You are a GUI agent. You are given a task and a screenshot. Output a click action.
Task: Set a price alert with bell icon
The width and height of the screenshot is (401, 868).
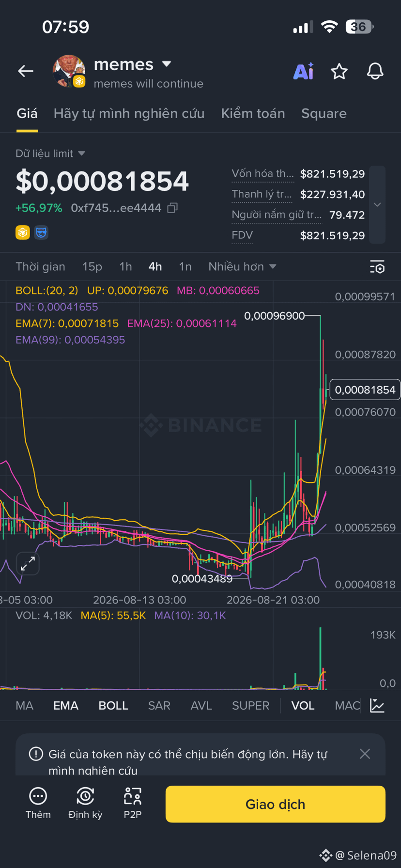coord(375,72)
